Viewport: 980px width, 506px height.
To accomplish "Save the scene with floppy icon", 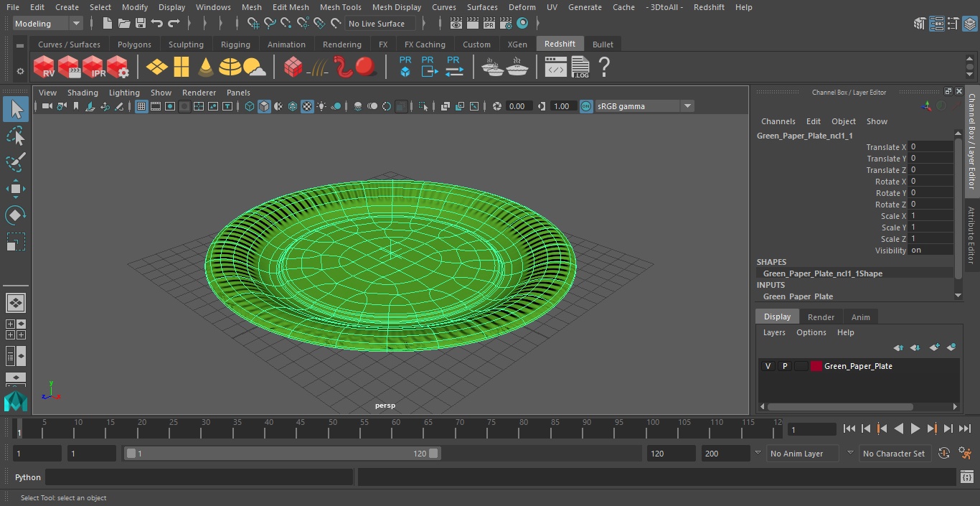I will pos(141,24).
